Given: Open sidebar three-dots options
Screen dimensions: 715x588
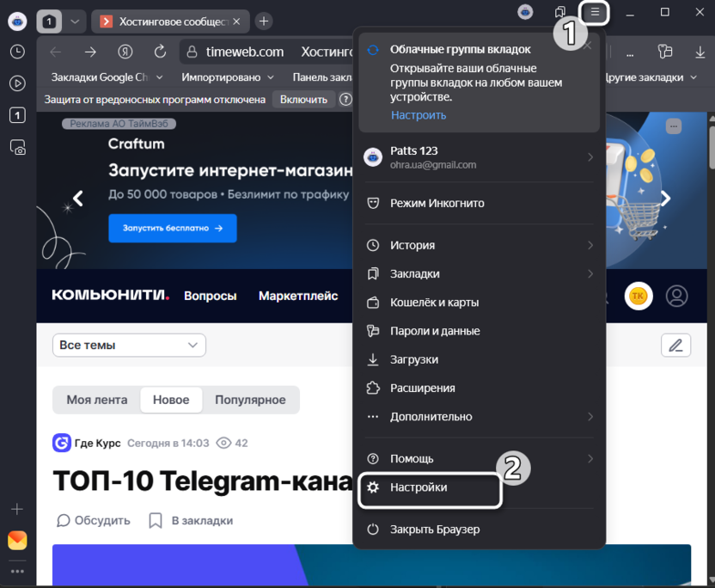Looking at the screenshot, I should click(17, 571).
